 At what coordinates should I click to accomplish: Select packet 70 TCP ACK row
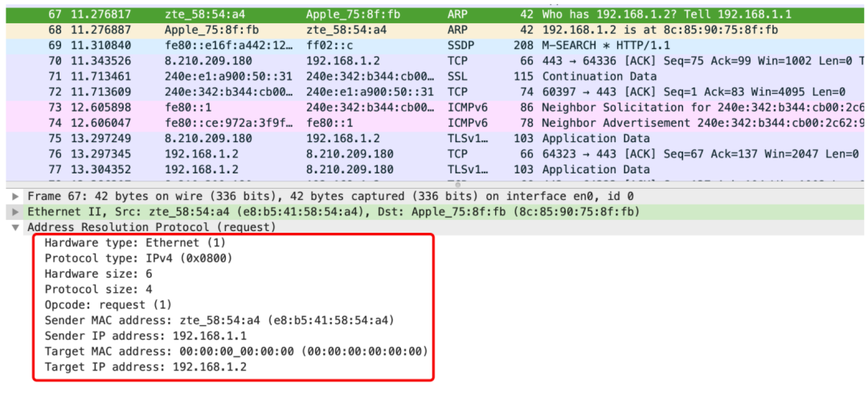(x=435, y=61)
